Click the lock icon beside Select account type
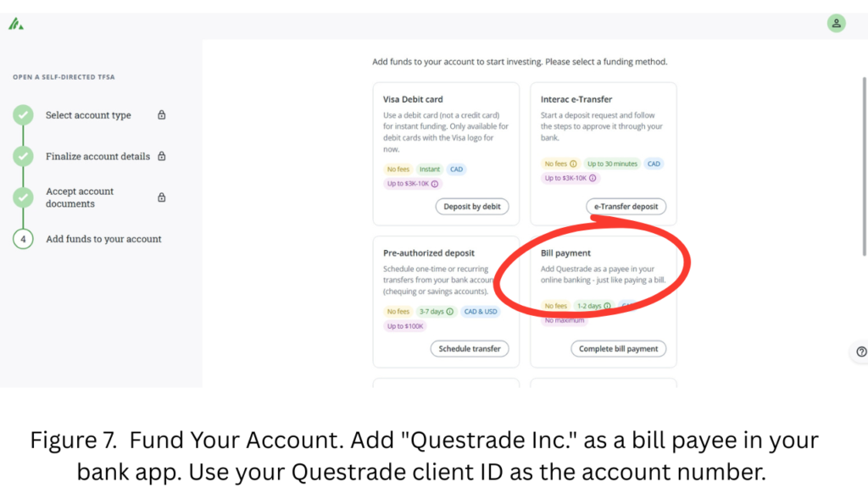 pos(161,114)
